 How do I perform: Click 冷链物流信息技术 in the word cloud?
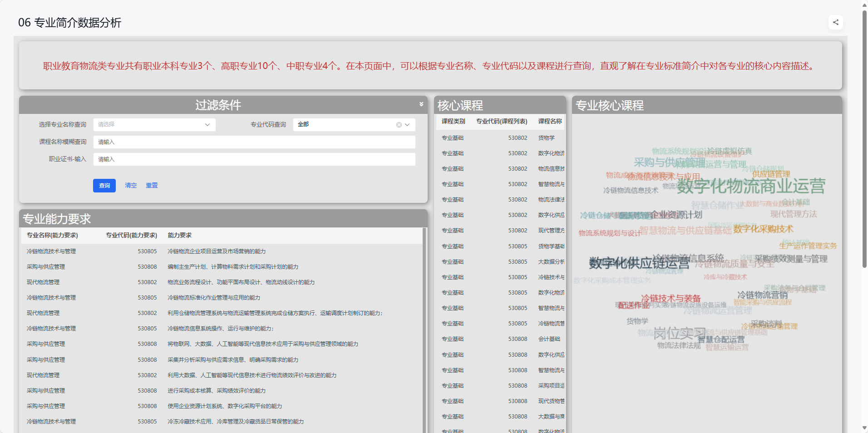click(631, 191)
